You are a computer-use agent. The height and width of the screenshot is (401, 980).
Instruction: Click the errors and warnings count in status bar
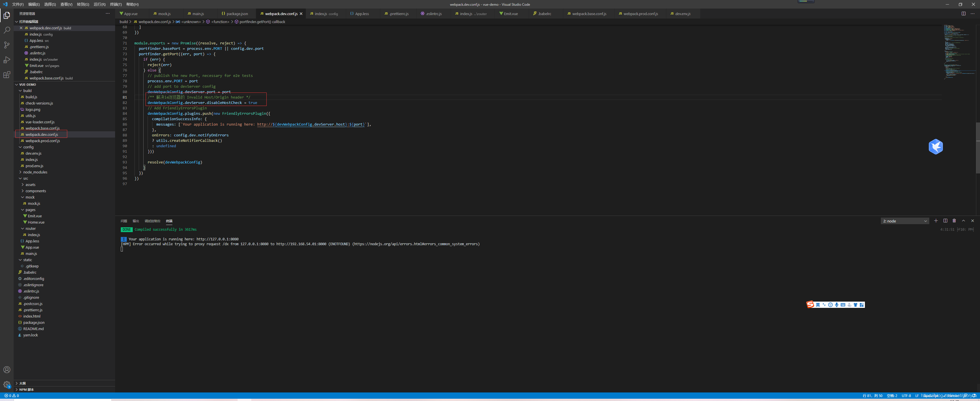(12, 396)
